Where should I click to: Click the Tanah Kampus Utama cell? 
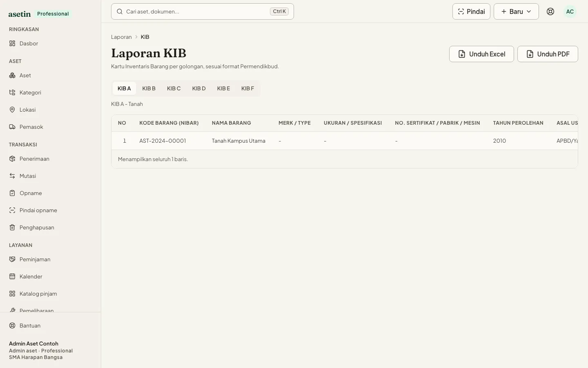pos(238,141)
